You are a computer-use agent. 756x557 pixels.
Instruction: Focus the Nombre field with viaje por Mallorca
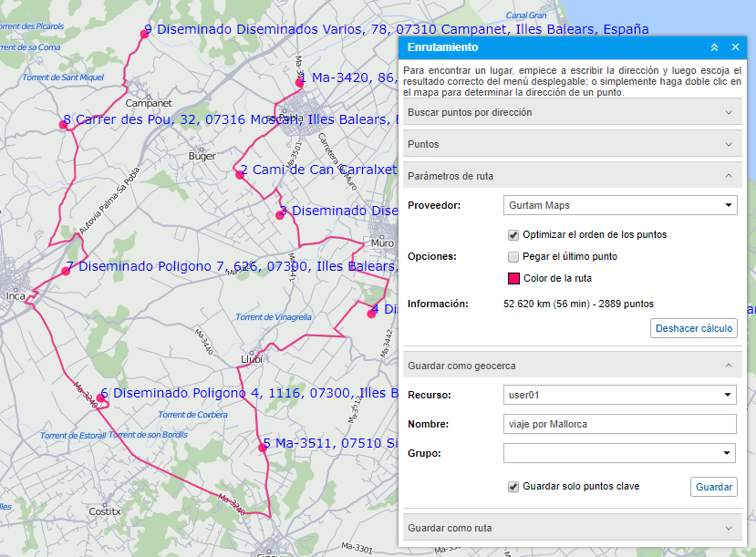(619, 424)
